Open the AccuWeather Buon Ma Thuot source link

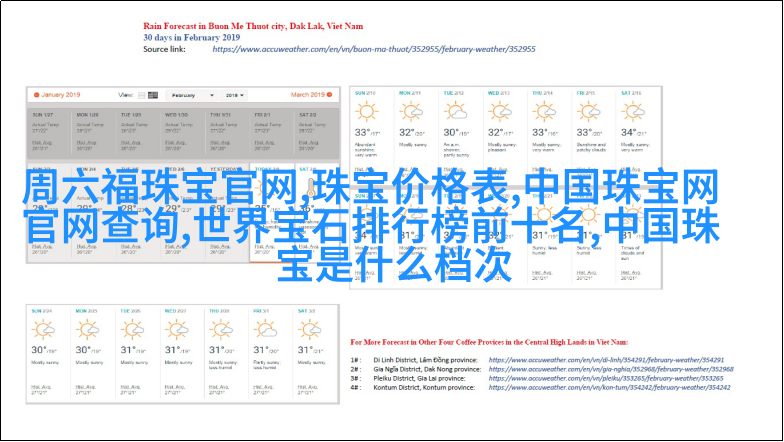pyautogui.click(x=374, y=49)
